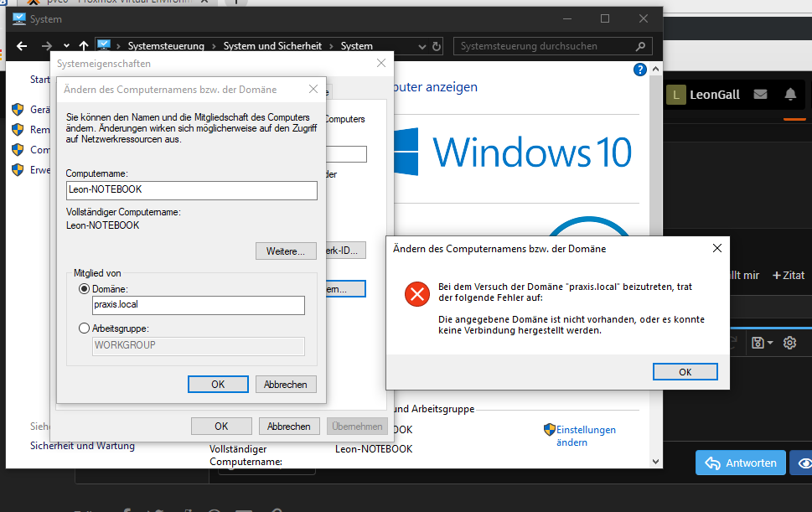Image resolution: width=812 pixels, height=512 pixels.
Task: Click the Antworten button in forum
Action: tap(741, 463)
